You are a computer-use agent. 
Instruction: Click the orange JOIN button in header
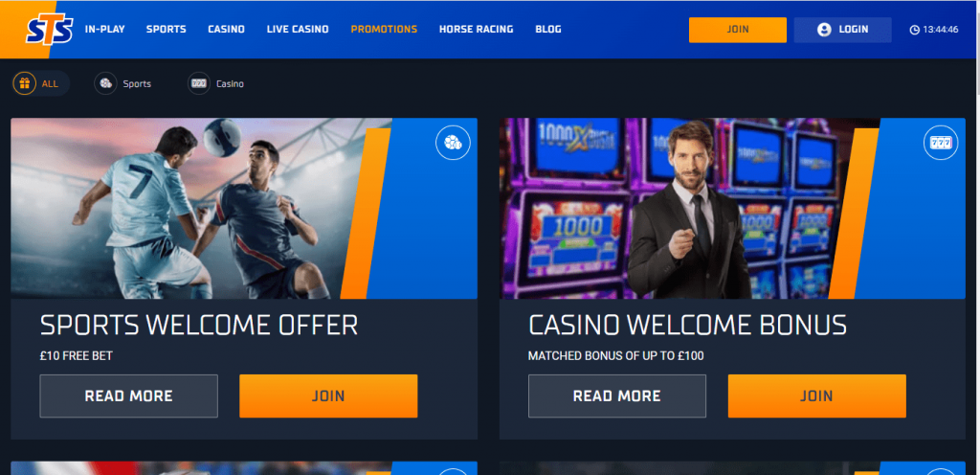[738, 30]
